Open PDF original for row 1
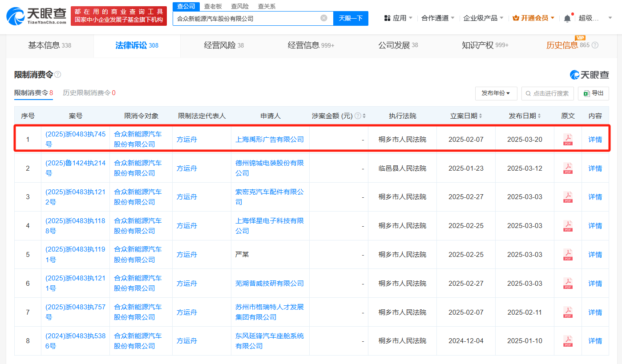 (568, 140)
